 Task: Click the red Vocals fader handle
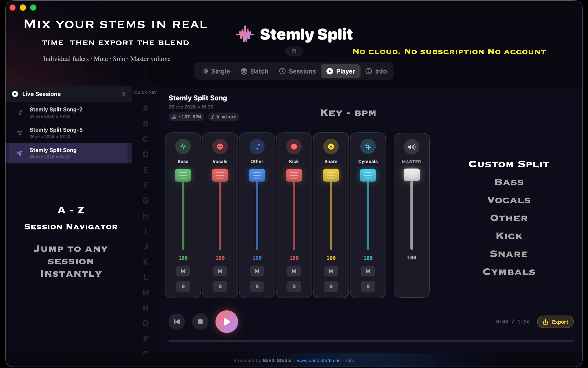[x=220, y=175]
